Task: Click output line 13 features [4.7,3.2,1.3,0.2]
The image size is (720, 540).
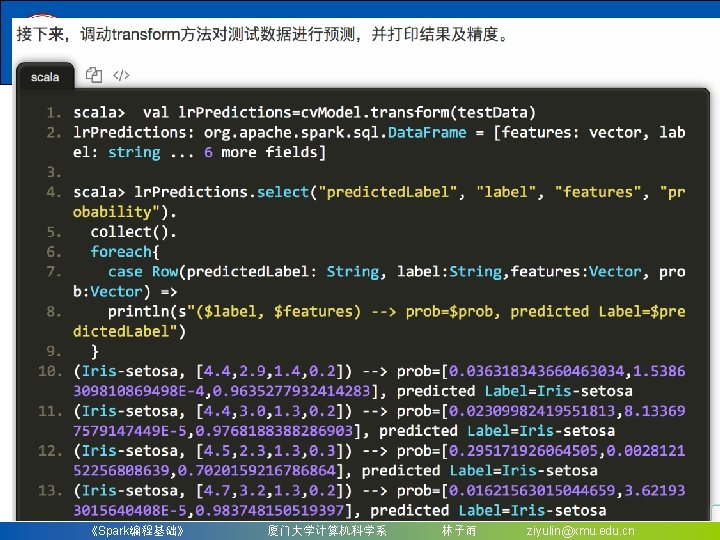Action: 270,491
